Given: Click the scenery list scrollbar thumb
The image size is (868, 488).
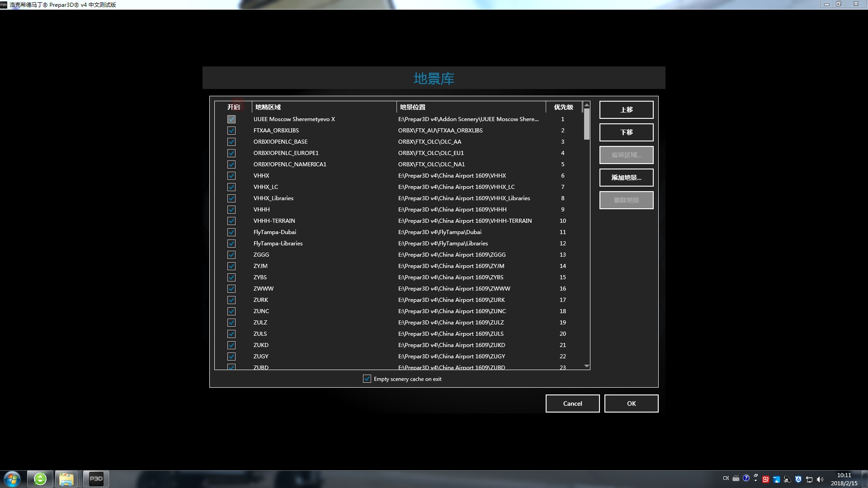Looking at the screenshot, I should [x=587, y=124].
